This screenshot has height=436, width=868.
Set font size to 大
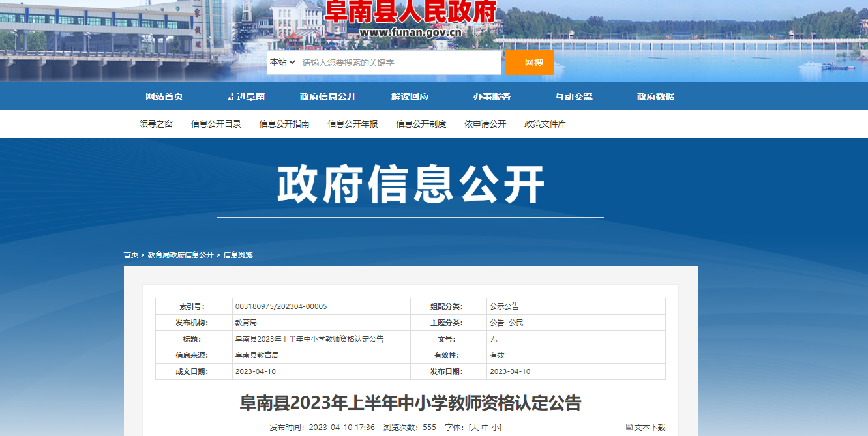(475, 428)
